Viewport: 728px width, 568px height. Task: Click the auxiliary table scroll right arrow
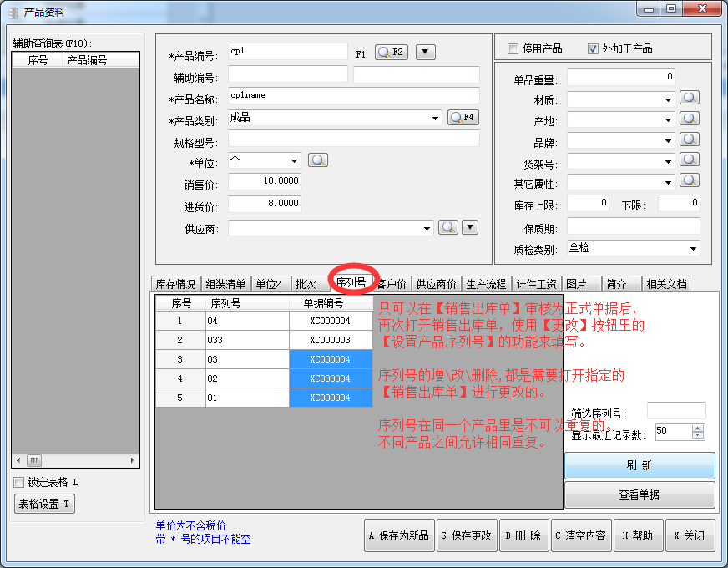click(x=132, y=461)
